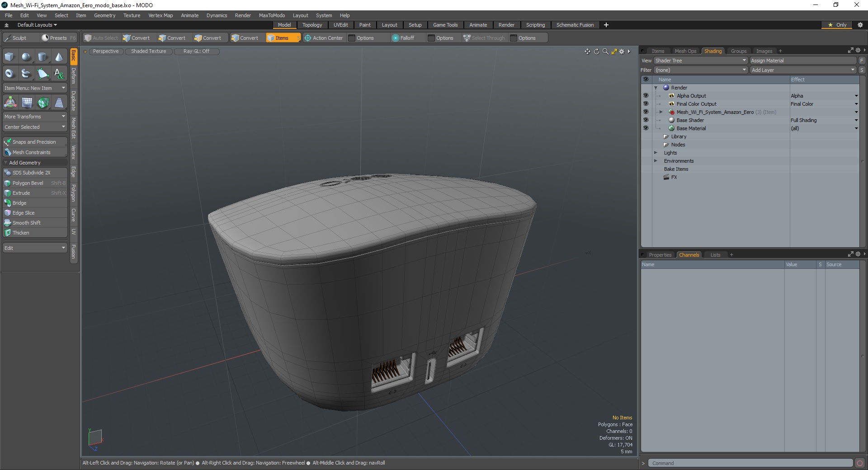Open the Add Layer dropdown
The height and width of the screenshot is (470, 868).
coord(803,70)
